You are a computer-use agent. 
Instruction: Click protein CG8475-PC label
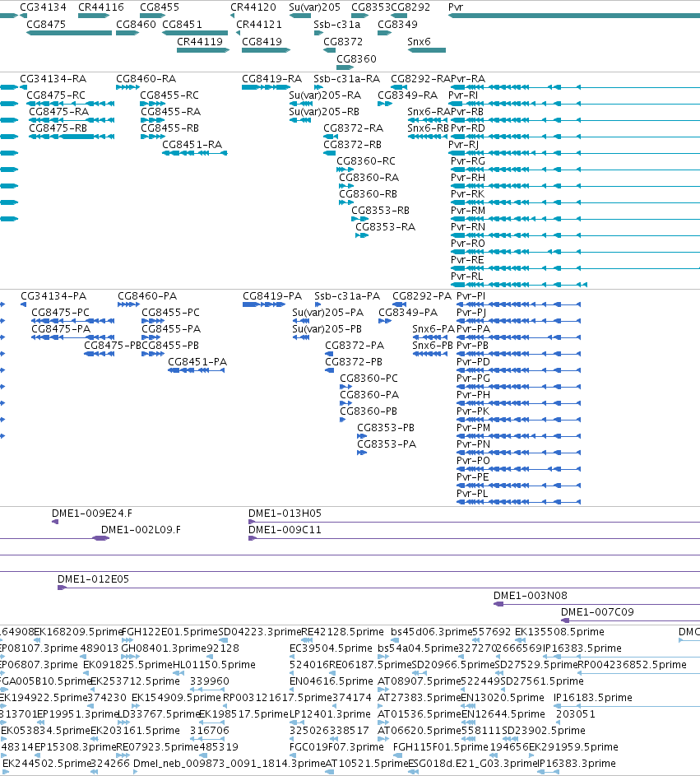(60, 312)
